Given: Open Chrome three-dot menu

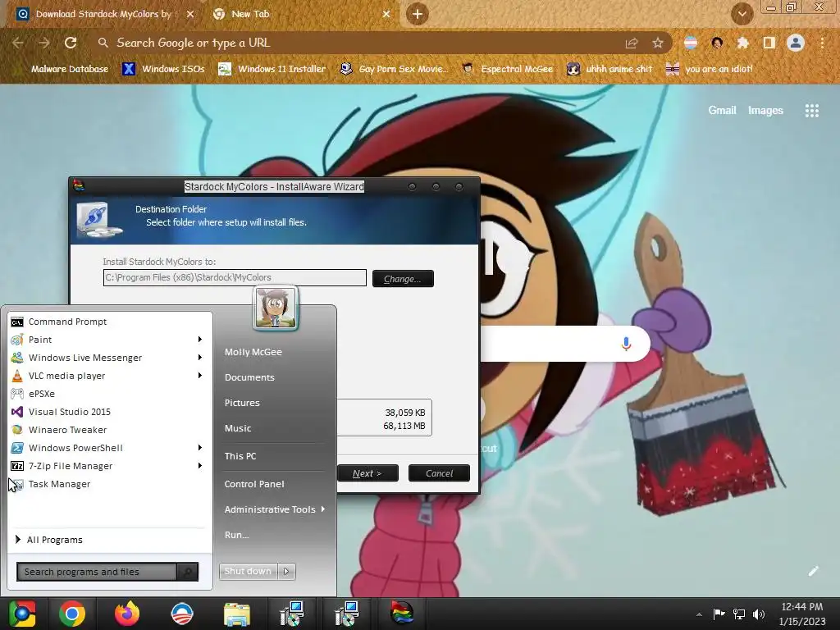Looking at the screenshot, I should [x=822, y=43].
